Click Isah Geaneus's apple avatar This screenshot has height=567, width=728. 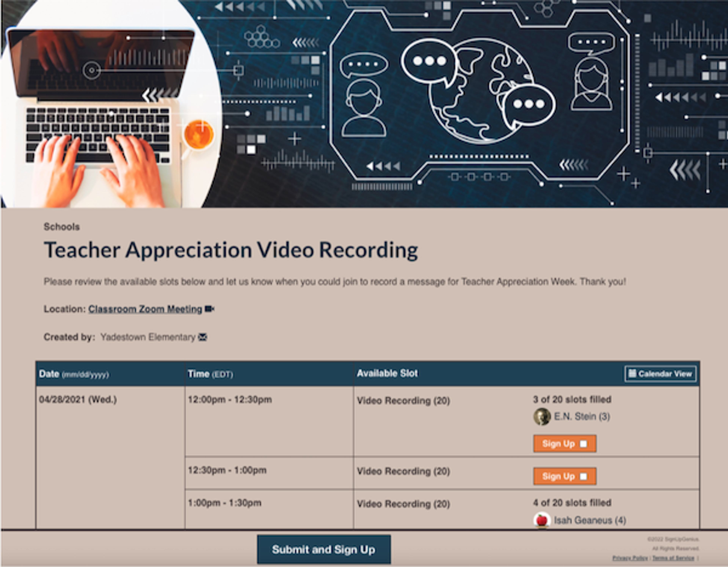pyautogui.click(x=542, y=520)
